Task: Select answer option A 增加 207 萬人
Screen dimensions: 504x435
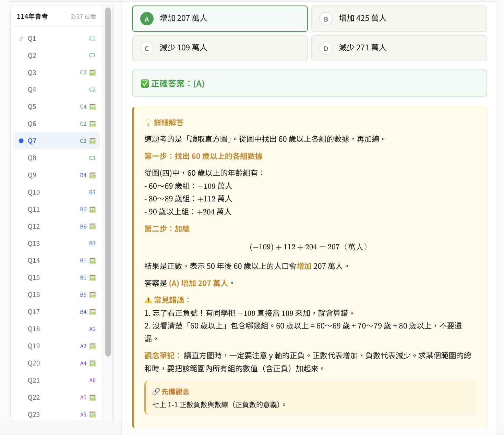Action: click(220, 18)
